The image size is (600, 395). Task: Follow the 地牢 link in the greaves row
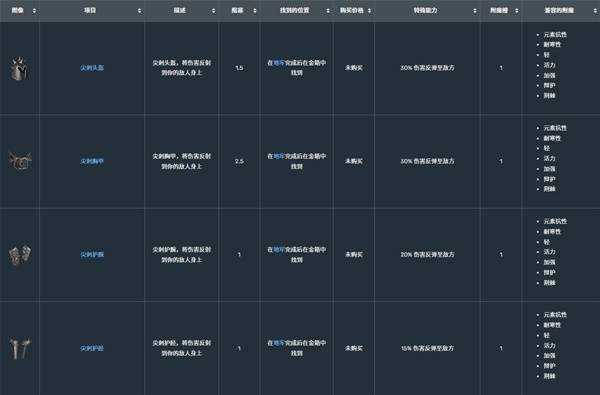coord(279,343)
